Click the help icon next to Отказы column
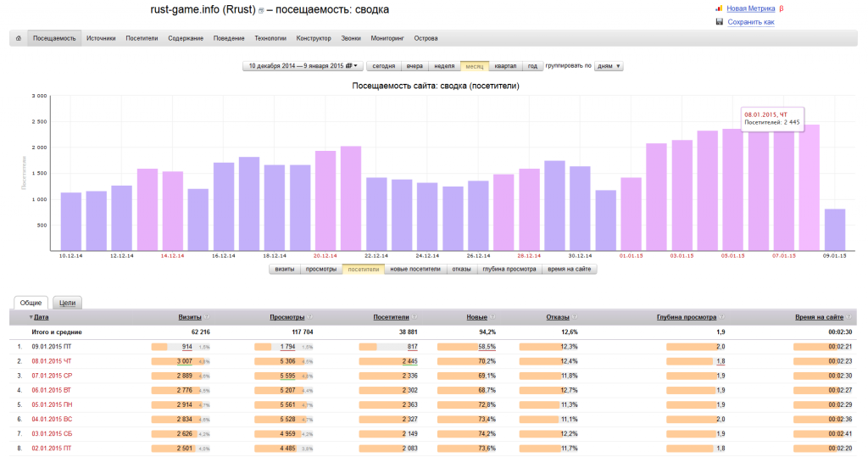Screen dimensions: 868x457 (575, 317)
